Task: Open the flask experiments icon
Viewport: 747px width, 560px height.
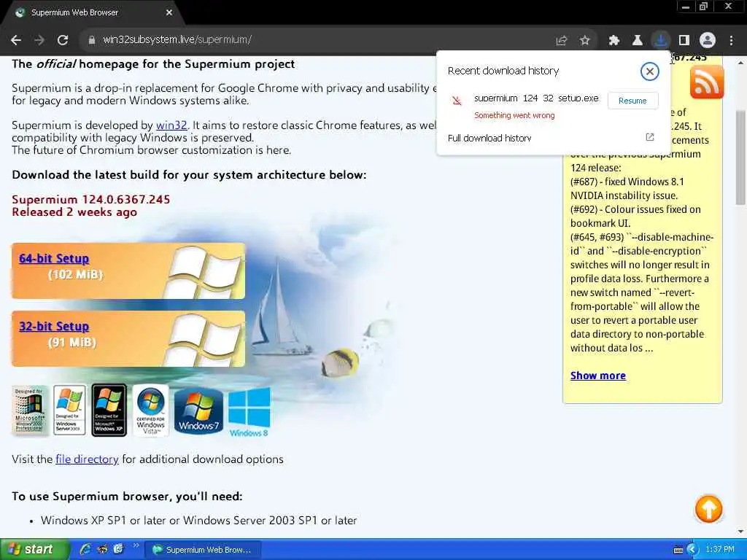Action: pos(638,41)
